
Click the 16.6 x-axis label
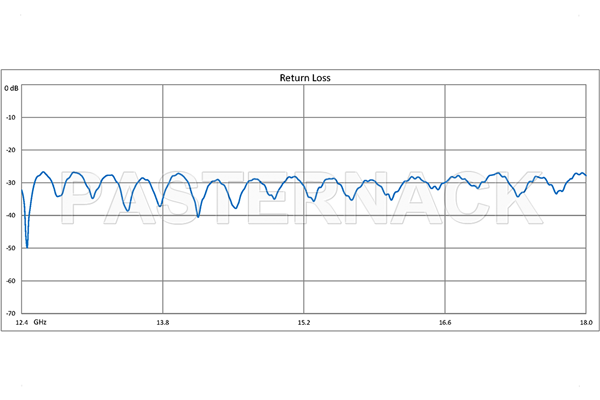point(445,323)
